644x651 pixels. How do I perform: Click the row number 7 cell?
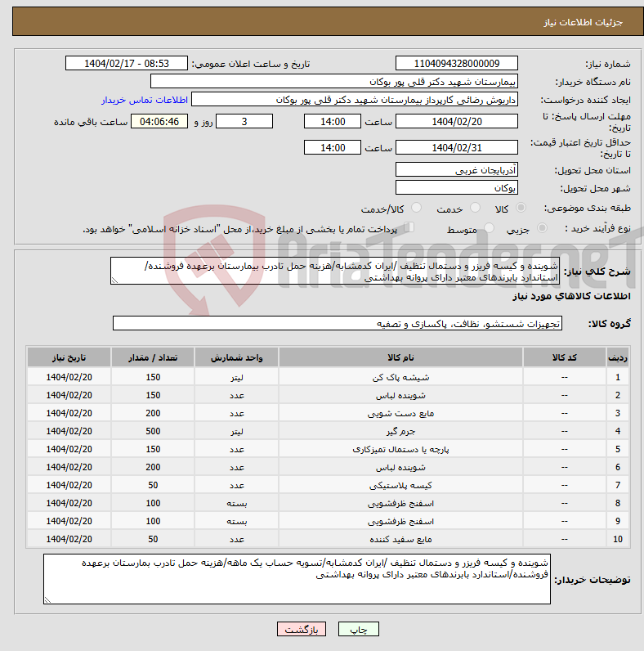point(618,485)
